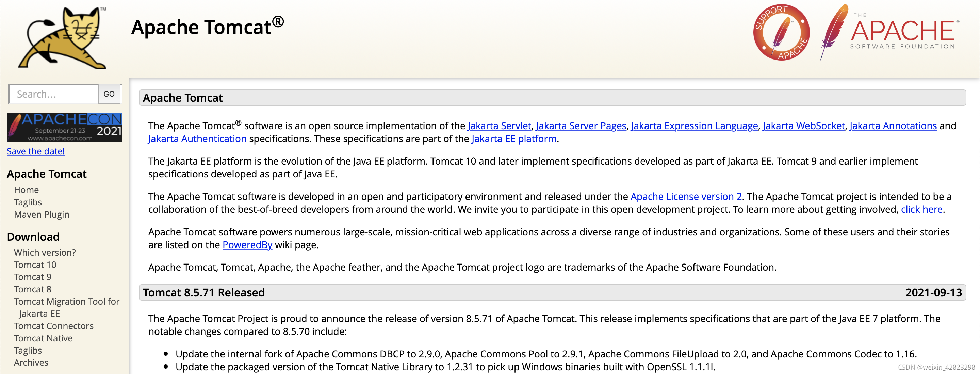
Task: Open the Jakarta Servlet specification link
Action: point(499,126)
